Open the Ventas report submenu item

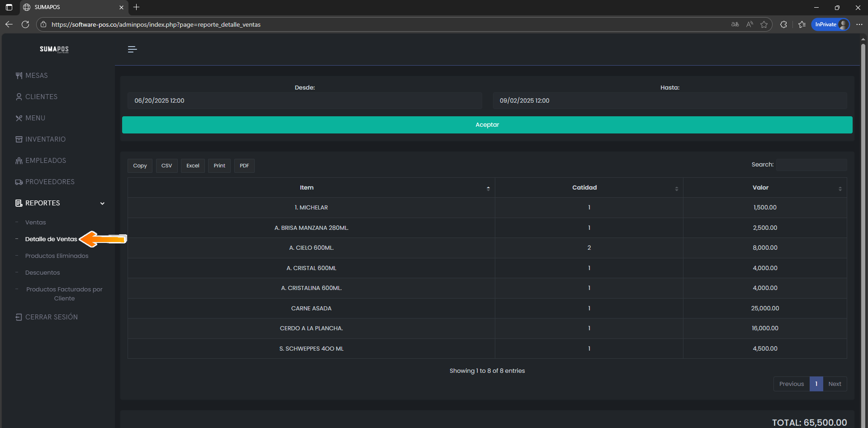point(35,223)
